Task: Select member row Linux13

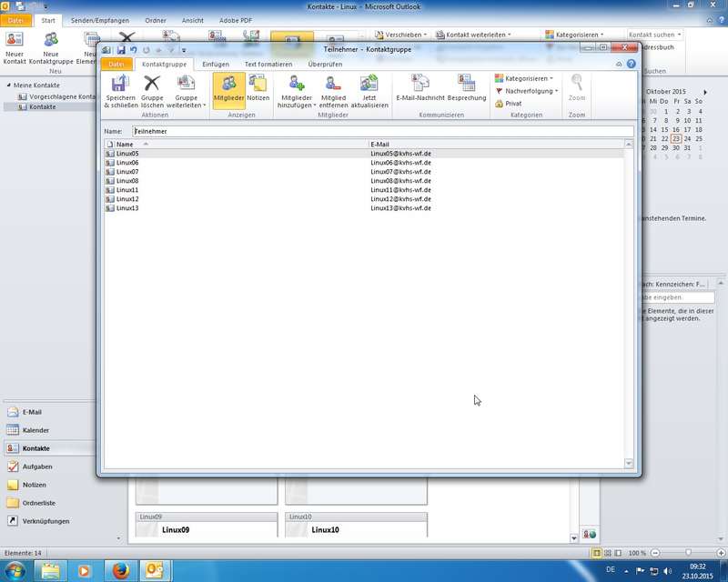Action: [364, 208]
